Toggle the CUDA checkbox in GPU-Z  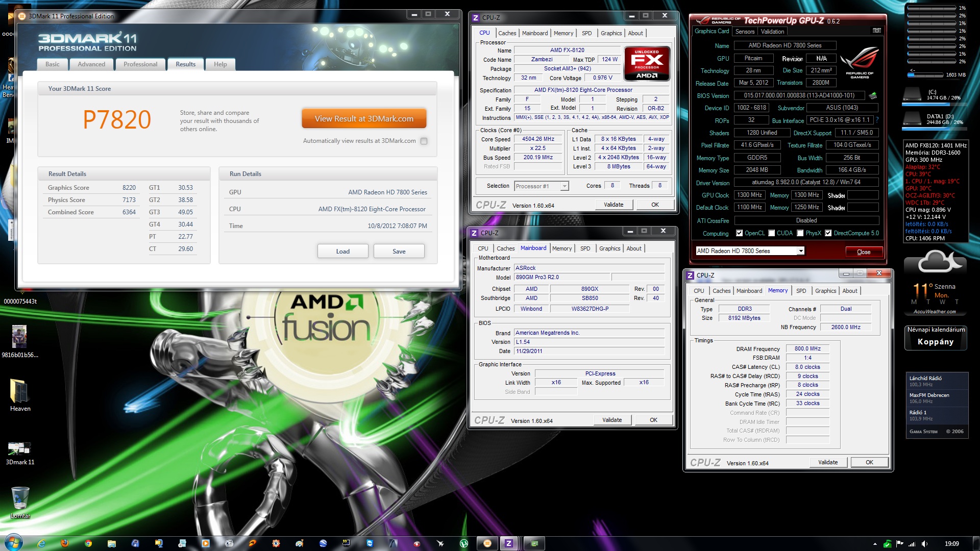771,233
